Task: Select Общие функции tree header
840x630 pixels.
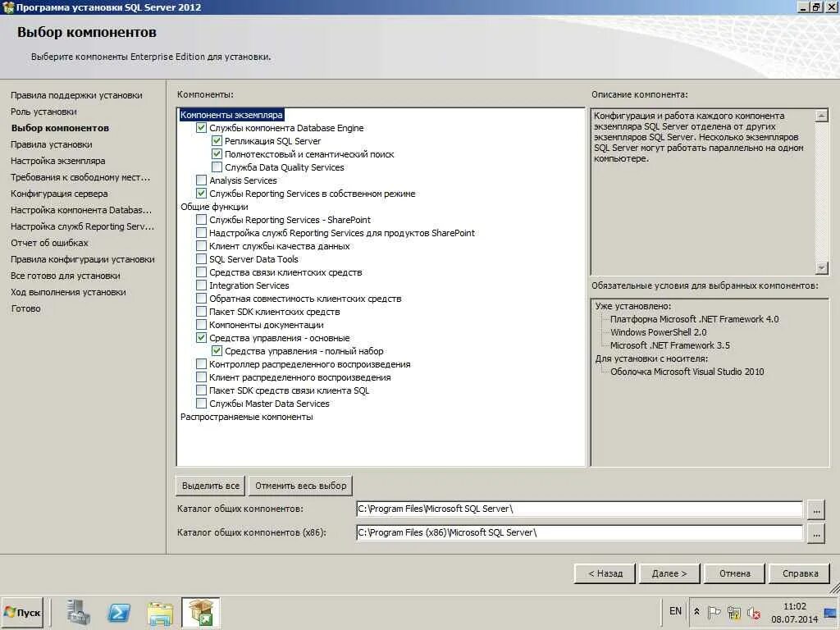Action: pyautogui.click(x=214, y=207)
